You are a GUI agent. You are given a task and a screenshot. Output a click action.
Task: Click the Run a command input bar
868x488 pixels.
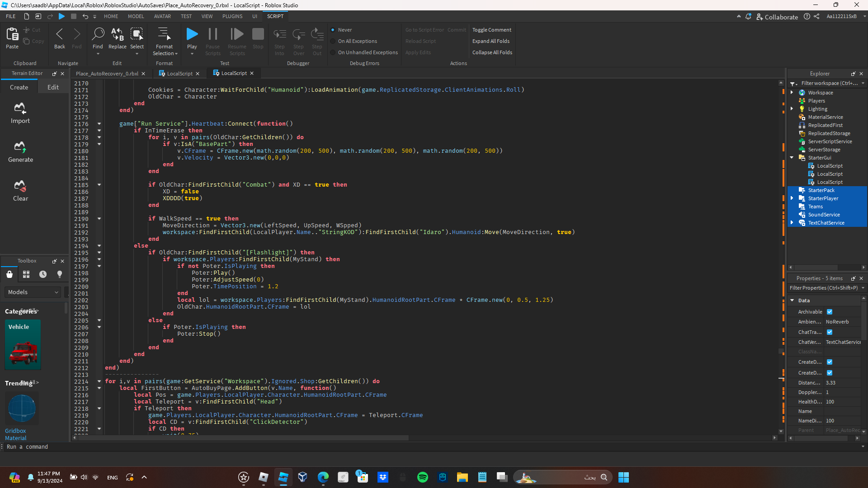click(x=432, y=447)
